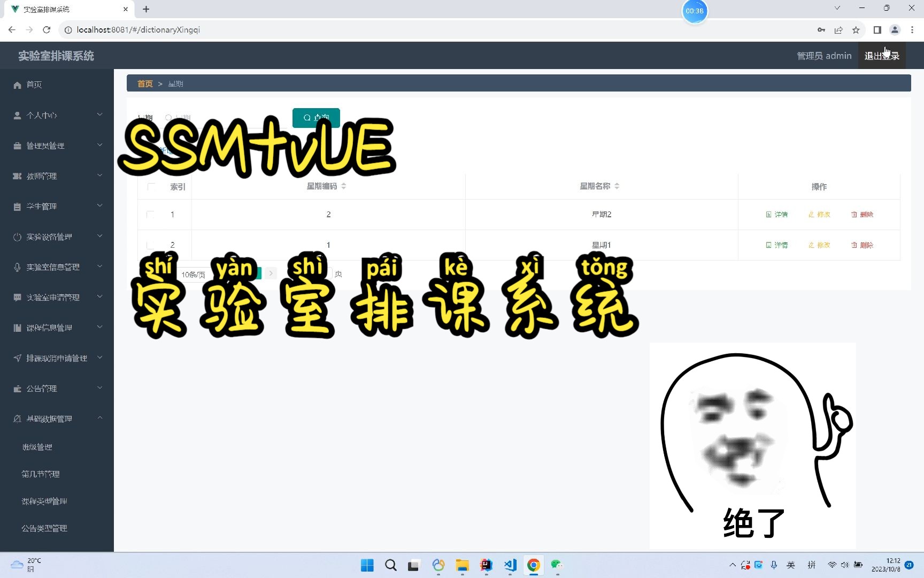This screenshot has width=924, height=578.
Task: Open the 10条/页 page size dropdown
Action: [x=193, y=275]
